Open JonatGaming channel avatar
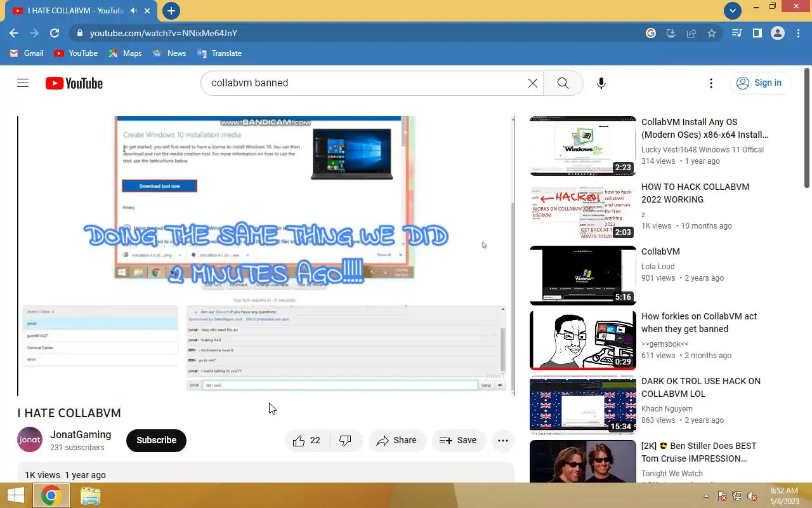812x508 pixels. point(30,440)
